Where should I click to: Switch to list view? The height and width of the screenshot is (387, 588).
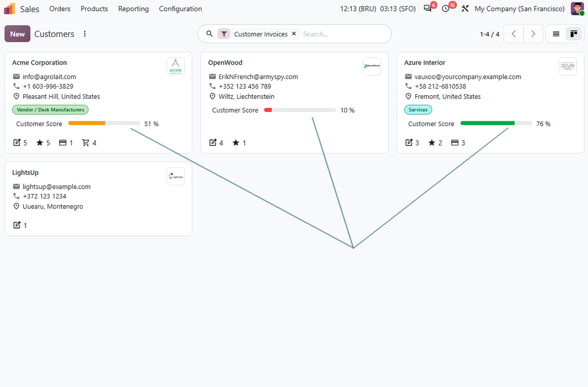556,34
